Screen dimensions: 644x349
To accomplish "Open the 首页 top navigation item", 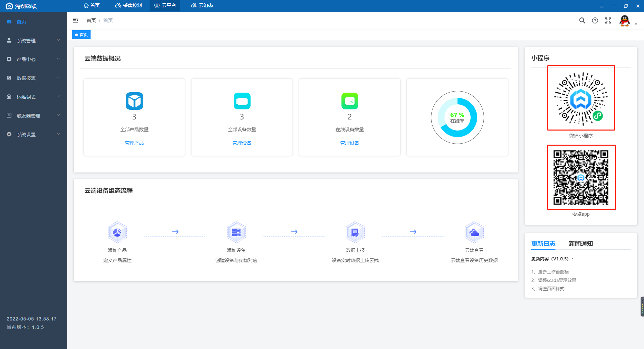I will coord(92,6).
